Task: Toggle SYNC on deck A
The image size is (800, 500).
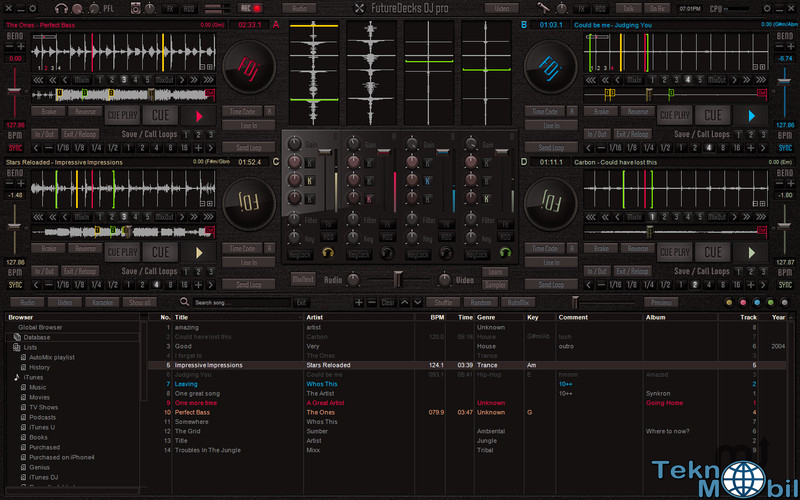Action: pyautogui.click(x=15, y=148)
